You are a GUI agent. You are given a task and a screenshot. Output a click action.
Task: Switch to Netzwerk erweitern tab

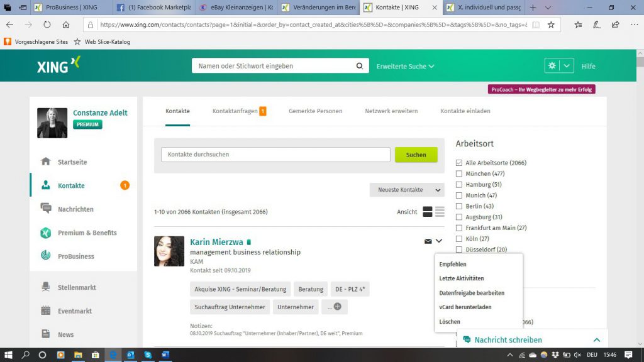391,111
